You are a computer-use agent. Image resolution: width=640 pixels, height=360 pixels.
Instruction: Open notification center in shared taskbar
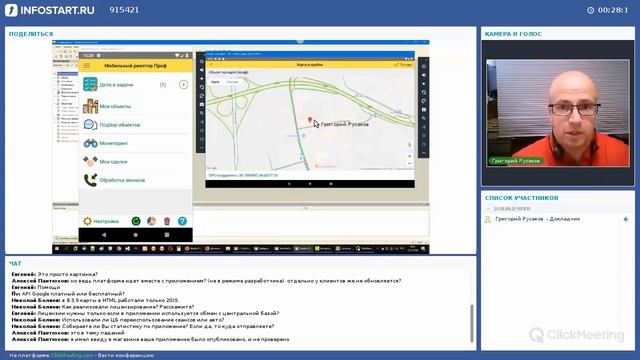423,249
